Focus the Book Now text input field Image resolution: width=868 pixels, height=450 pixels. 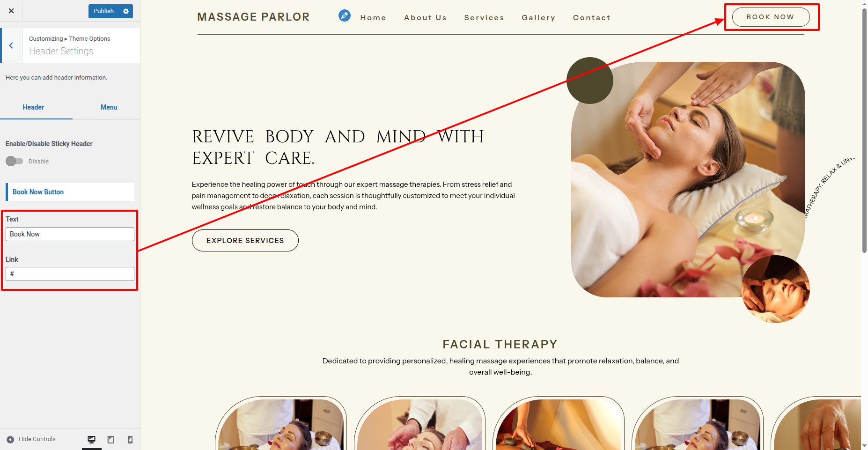[70, 234]
